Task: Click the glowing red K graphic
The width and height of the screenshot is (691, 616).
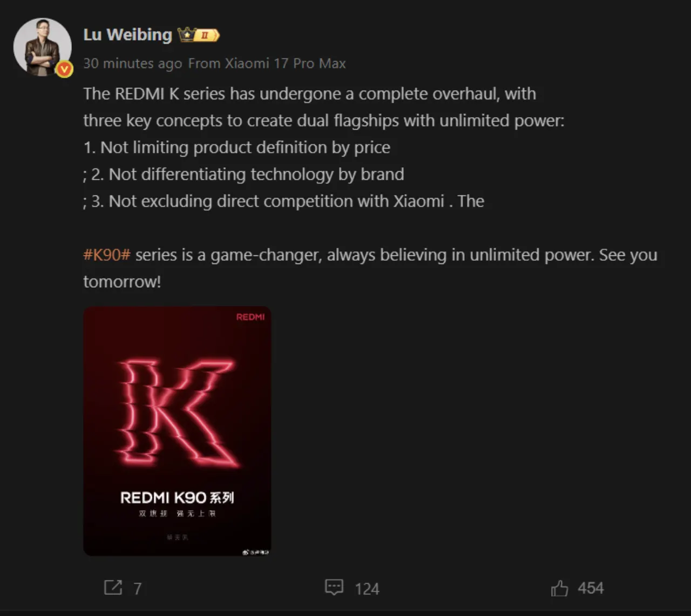Action: tap(177, 413)
